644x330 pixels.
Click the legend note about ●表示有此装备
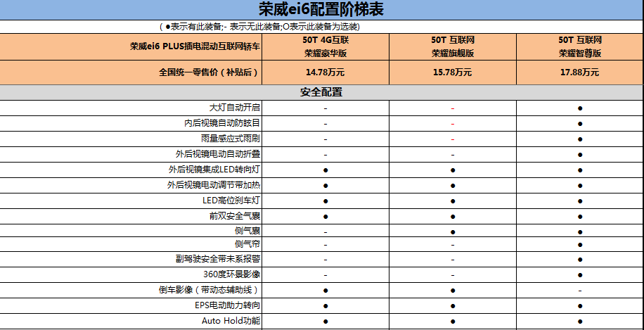pyautogui.click(x=259, y=27)
